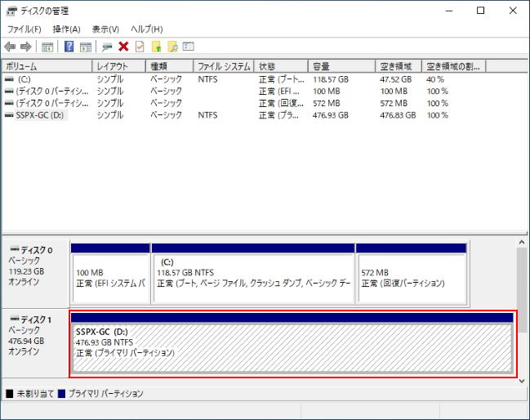530x420 pixels.
Task: Click the Properties checkmark sheet icon
Action: (x=140, y=47)
